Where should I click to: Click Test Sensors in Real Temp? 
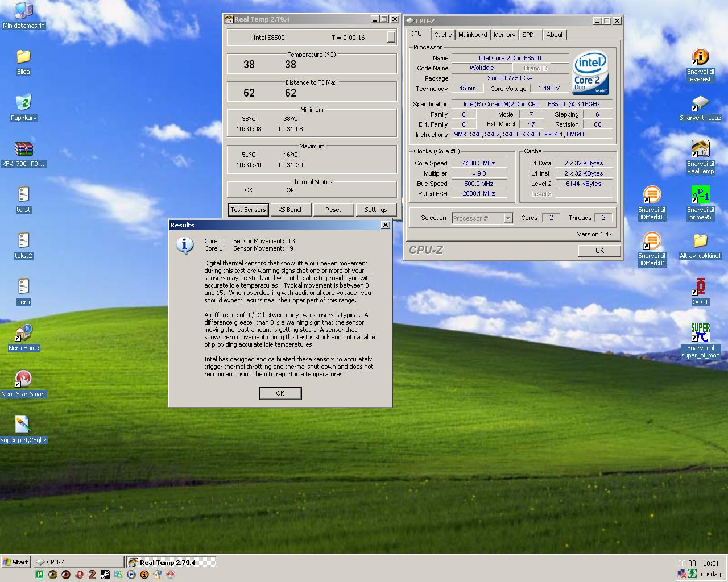[x=248, y=210]
